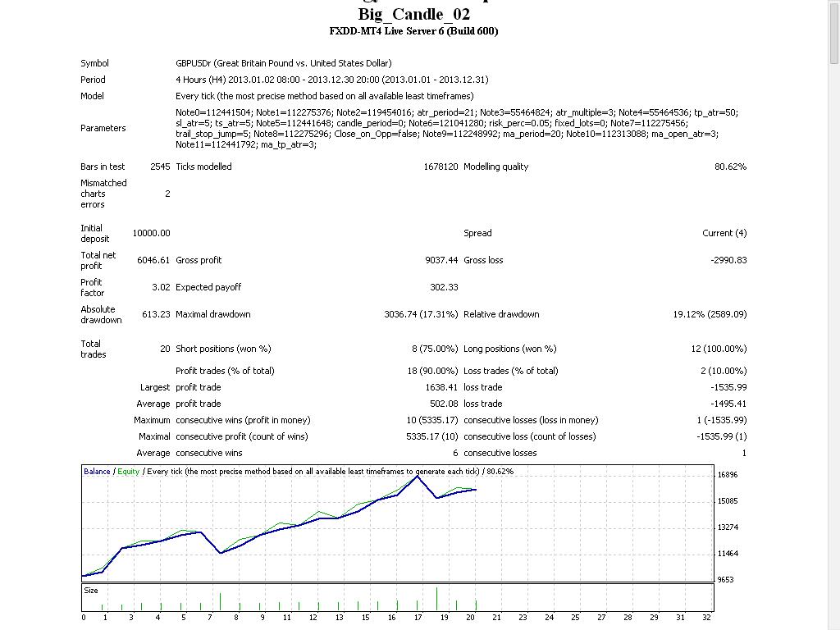The image size is (840, 630).
Task: Click Relative drawdown value 19.12% (2589.09)
Action: pyautogui.click(x=710, y=314)
